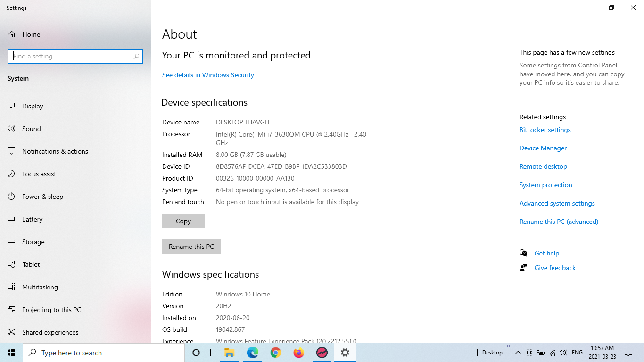Click the ENG language indicator
The height and width of the screenshot is (362, 644).
(577, 353)
